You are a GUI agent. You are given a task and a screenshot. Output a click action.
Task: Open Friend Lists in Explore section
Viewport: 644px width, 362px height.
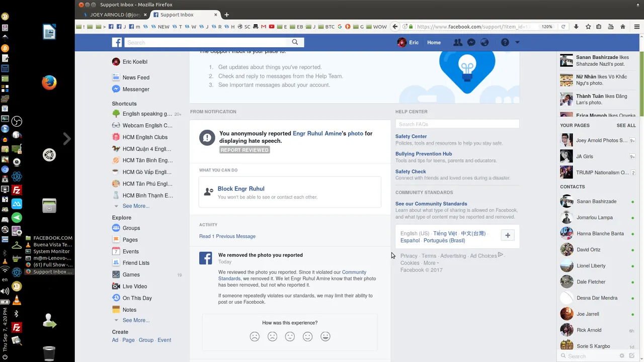coord(136,263)
